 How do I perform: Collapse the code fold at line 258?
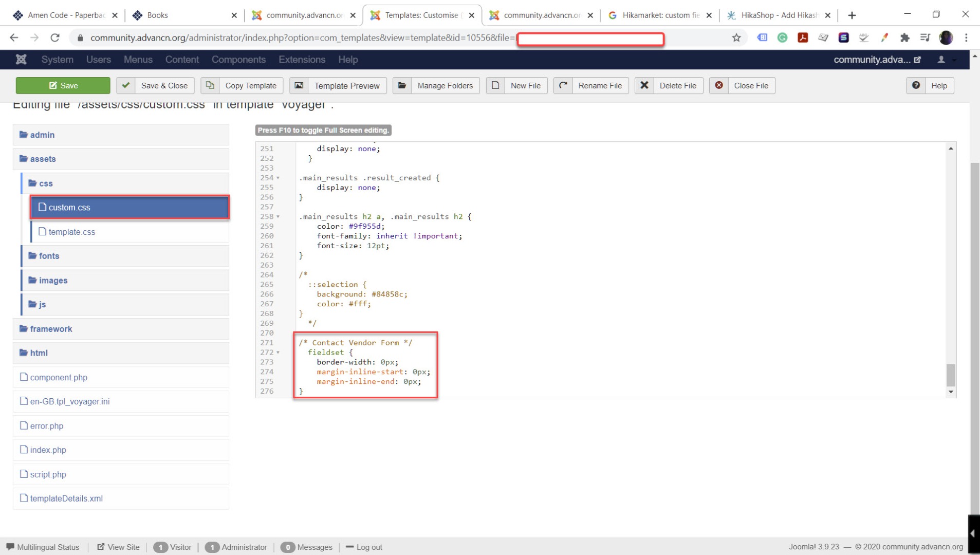(x=278, y=217)
